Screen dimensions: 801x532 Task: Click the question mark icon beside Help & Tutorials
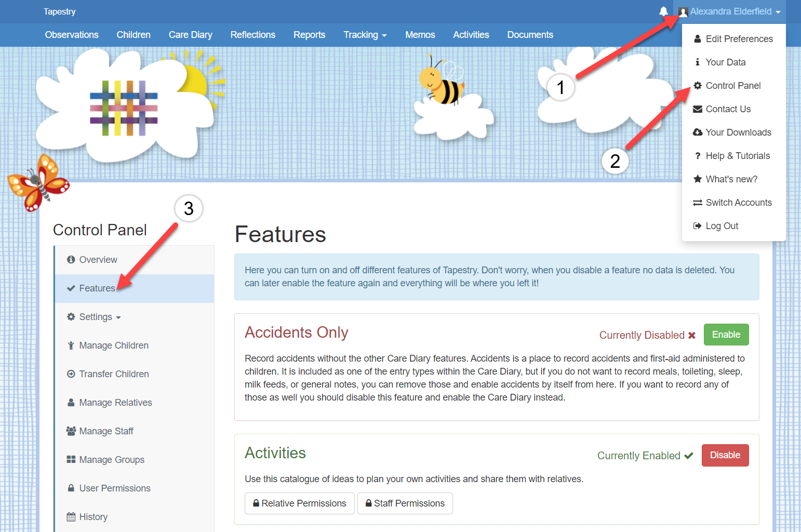point(698,156)
